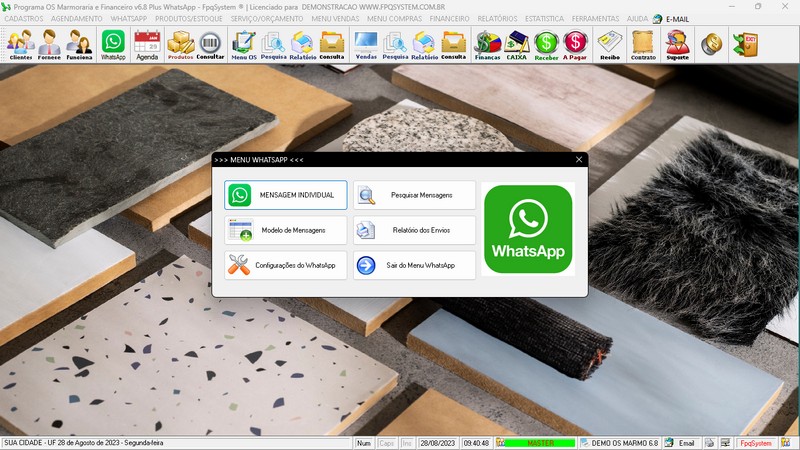Click the Suporte headset icon
The width and height of the screenshot is (800, 450).
coord(677,45)
